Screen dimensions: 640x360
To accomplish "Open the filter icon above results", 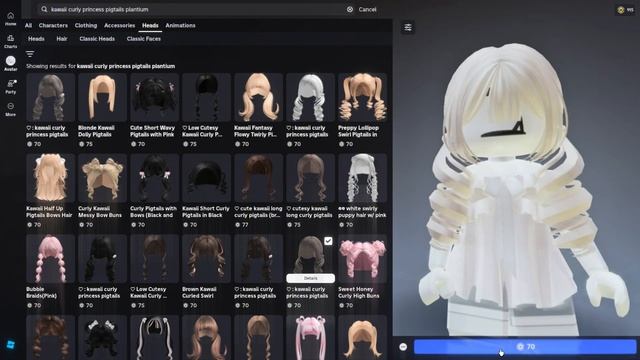I will pyautogui.click(x=30, y=54).
